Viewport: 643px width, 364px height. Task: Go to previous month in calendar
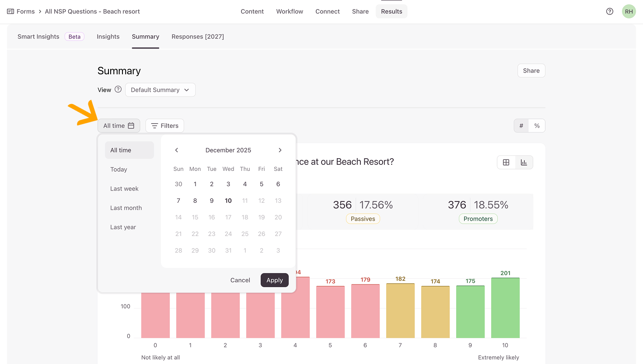click(x=177, y=150)
